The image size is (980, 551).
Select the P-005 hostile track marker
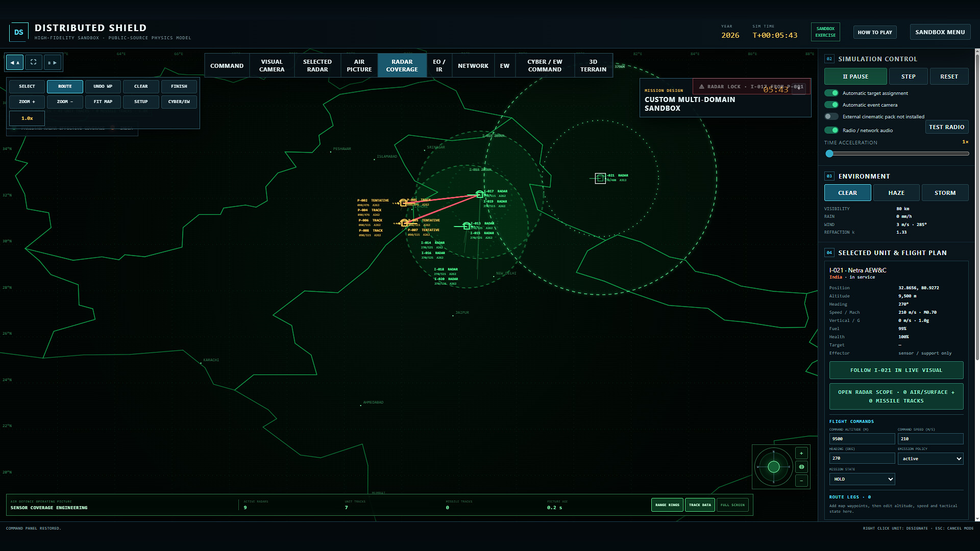[x=404, y=223]
